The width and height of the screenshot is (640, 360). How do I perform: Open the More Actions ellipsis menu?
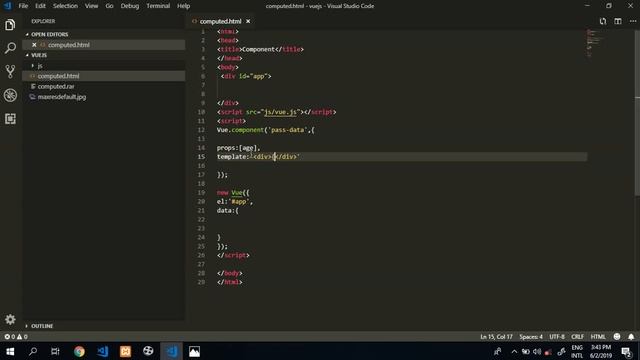(x=632, y=21)
